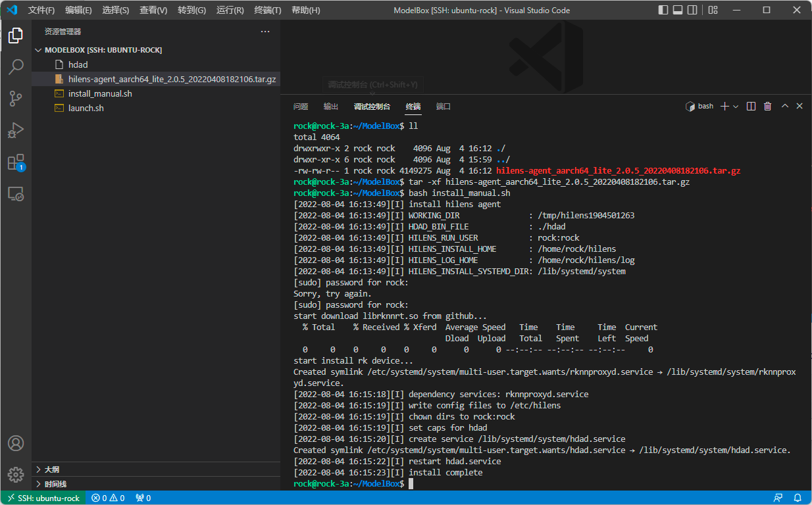Open install_manual.sh in the explorer
This screenshot has height=505, width=812.
pos(100,93)
